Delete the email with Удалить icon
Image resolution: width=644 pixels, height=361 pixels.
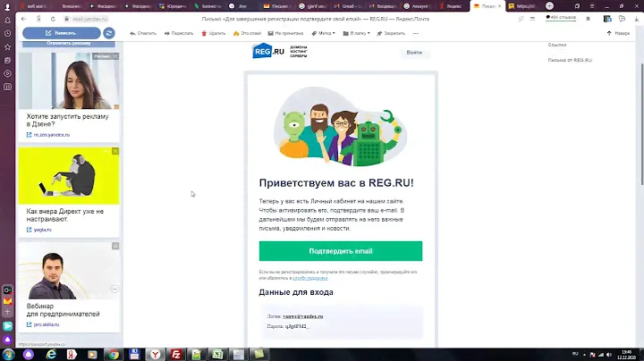214,33
